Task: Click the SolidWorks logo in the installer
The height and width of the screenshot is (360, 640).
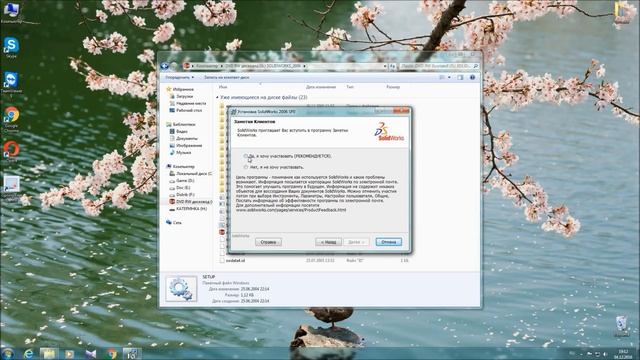Action: click(x=389, y=132)
